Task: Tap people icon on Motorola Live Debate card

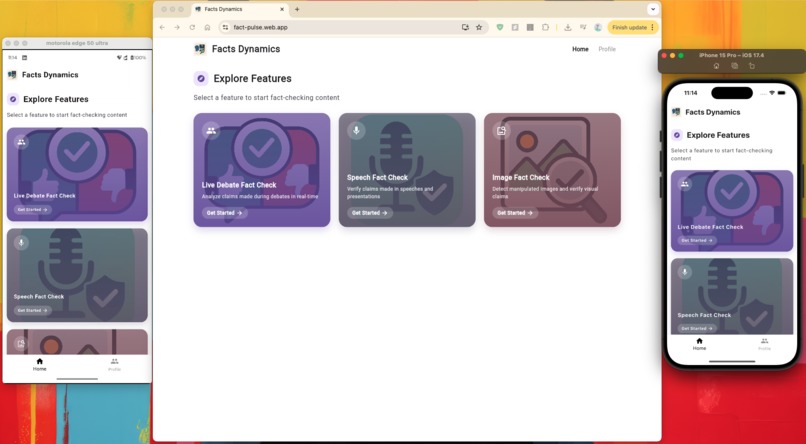Action: coord(21,142)
